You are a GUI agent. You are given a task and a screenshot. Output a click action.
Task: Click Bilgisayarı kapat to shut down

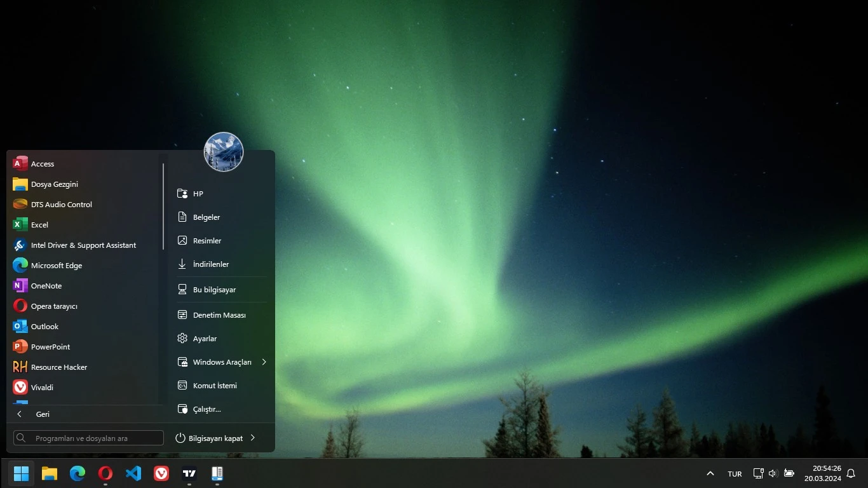tap(209, 438)
